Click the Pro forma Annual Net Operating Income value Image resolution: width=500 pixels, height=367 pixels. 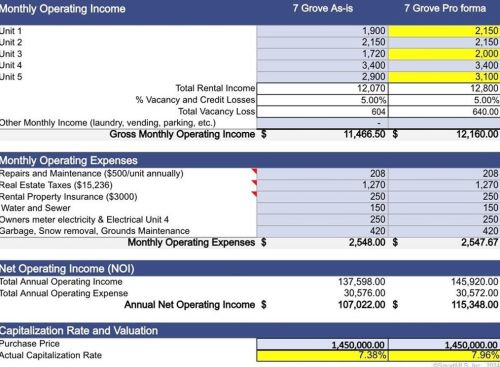pos(475,305)
